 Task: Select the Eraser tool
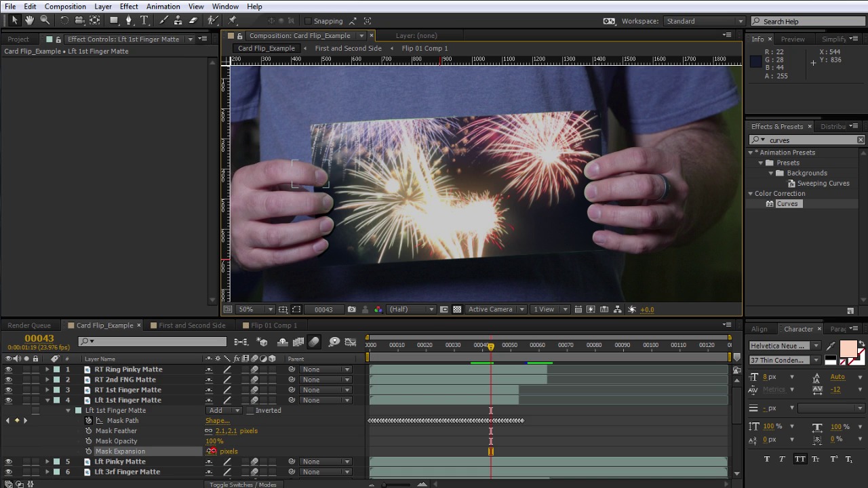pyautogui.click(x=193, y=20)
